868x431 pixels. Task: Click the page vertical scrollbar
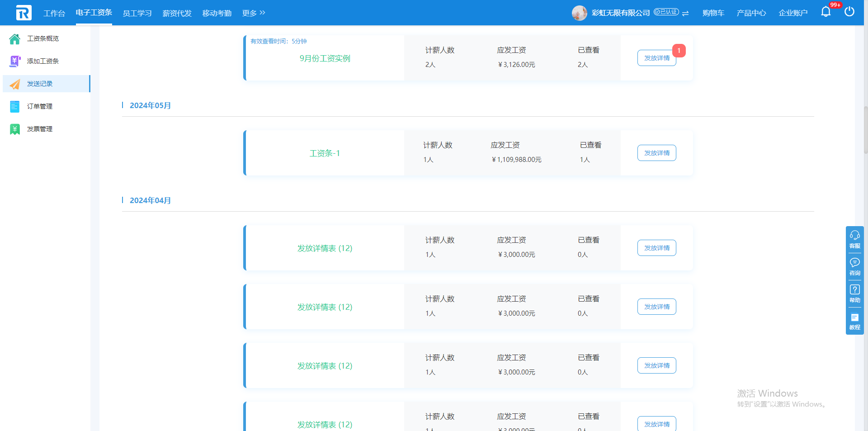(x=865, y=131)
